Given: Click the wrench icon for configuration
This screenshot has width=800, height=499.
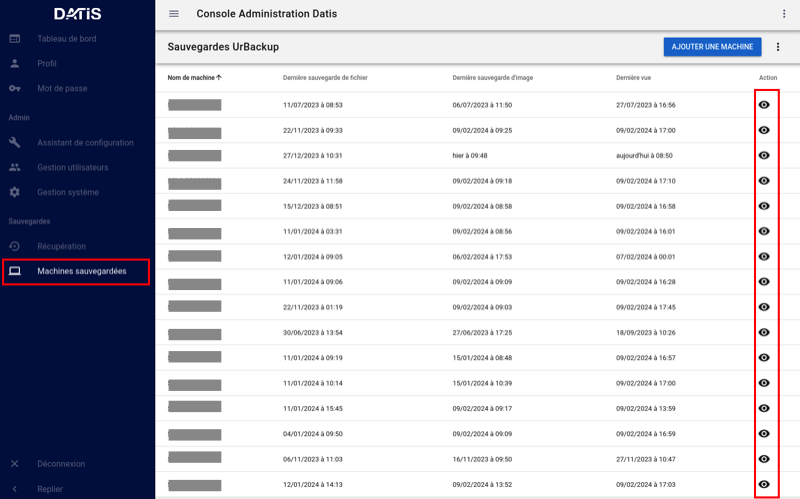Looking at the screenshot, I should coord(15,143).
